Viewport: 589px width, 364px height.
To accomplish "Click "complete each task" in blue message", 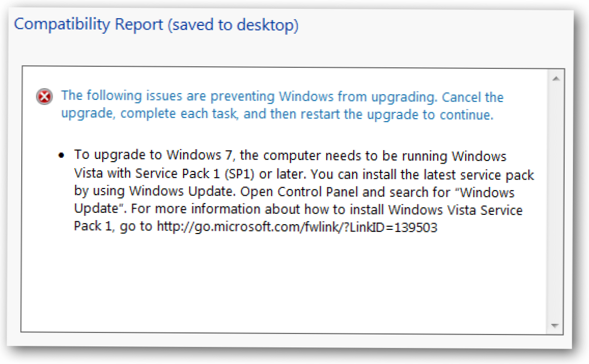I will (x=179, y=114).
